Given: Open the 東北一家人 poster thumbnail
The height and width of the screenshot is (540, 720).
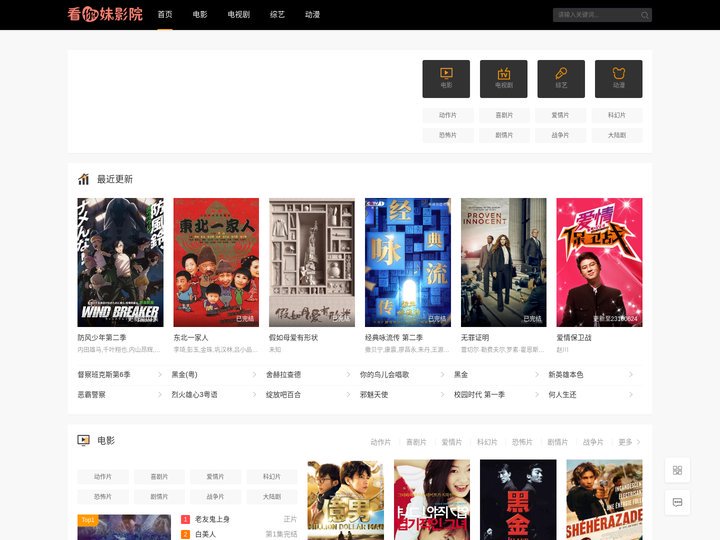Looking at the screenshot, I should click(216, 262).
